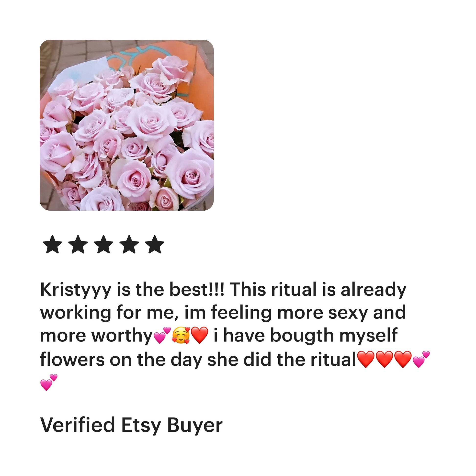Click the red heart after 'worthy'
476x476 pixels.
[200, 335]
